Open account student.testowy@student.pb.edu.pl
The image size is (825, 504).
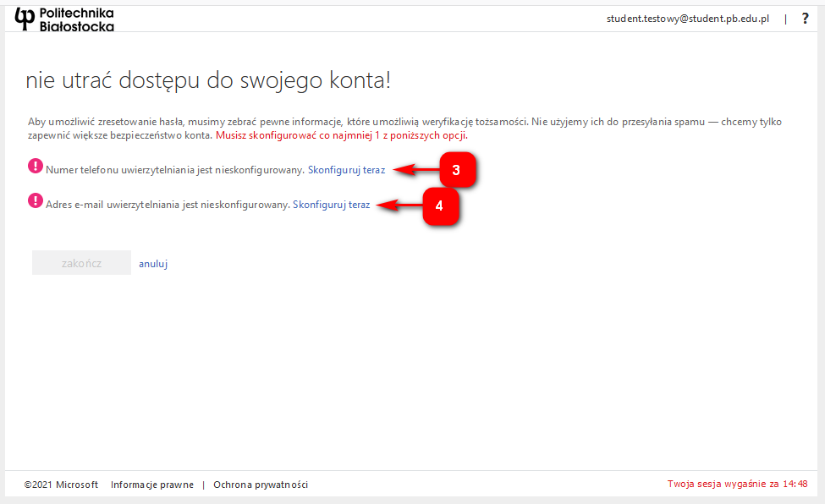click(688, 19)
